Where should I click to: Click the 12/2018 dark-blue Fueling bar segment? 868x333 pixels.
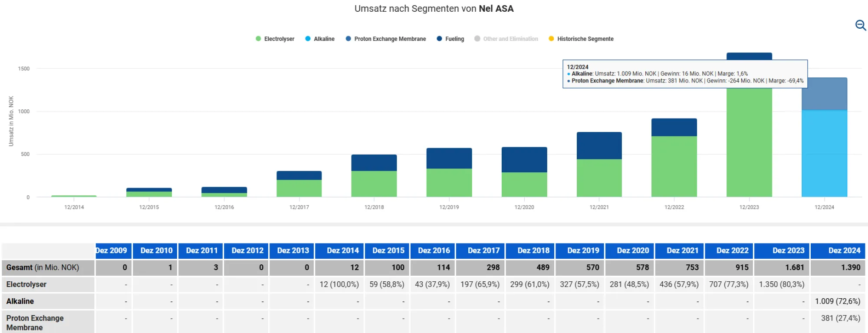(374, 163)
